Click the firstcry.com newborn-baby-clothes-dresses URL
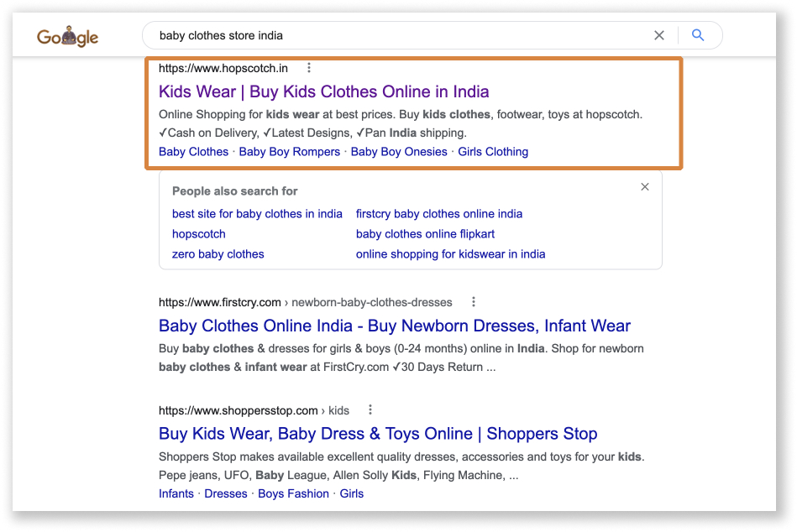The width and height of the screenshot is (797, 532). [306, 302]
